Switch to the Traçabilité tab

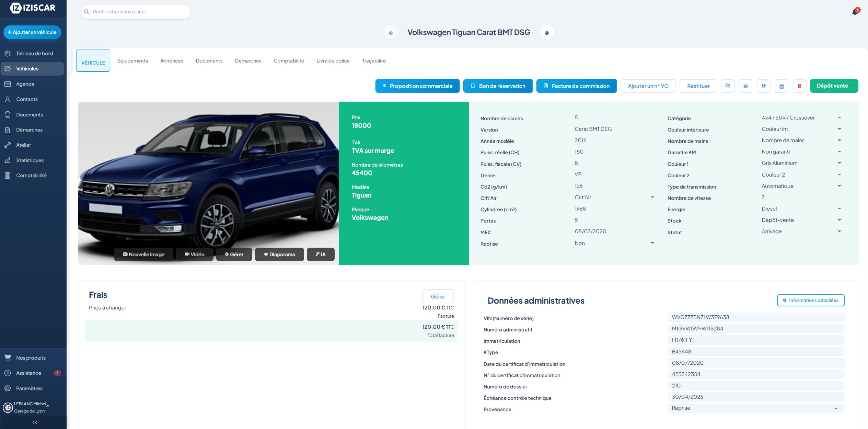374,61
